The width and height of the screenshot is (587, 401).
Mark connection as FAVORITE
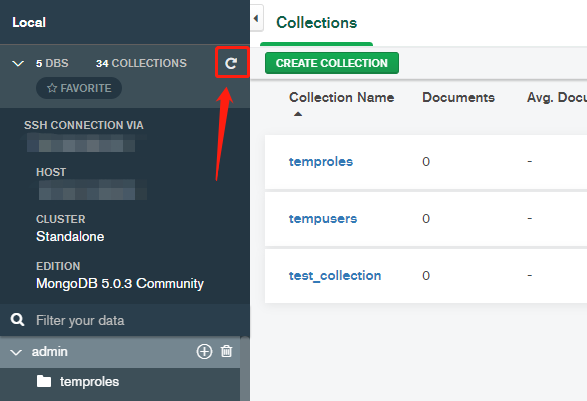[x=79, y=88]
